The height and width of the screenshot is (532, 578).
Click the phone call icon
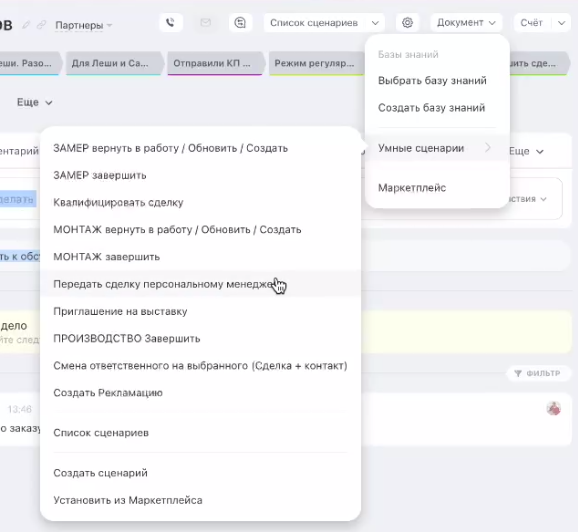click(171, 23)
